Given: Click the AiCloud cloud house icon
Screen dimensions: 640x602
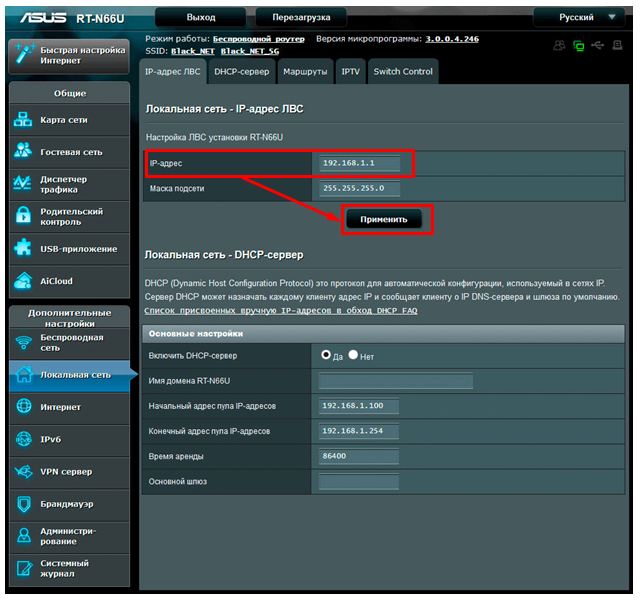Looking at the screenshot, I should [23, 280].
